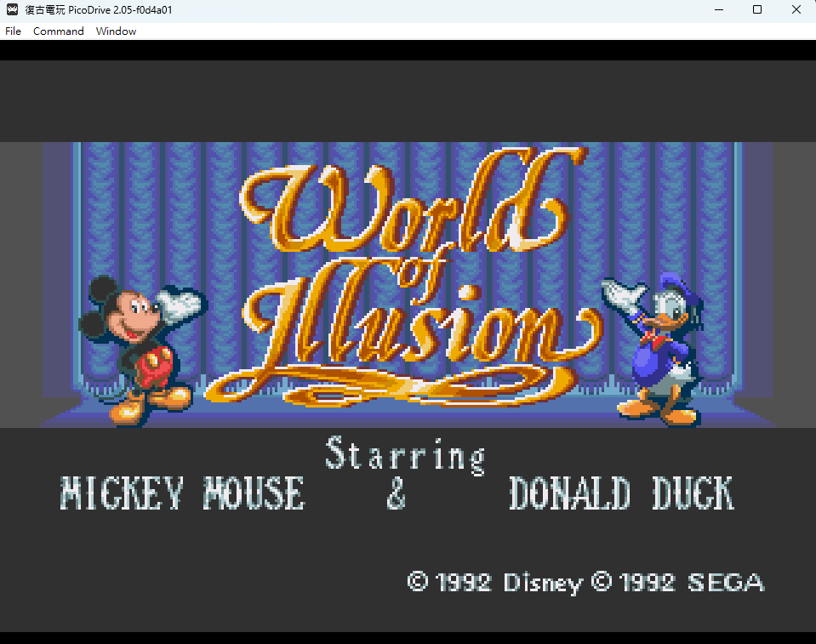Click the World of Illusion title logo
Image resolution: width=816 pixels, height=644 pixels.
coord(406,278)
